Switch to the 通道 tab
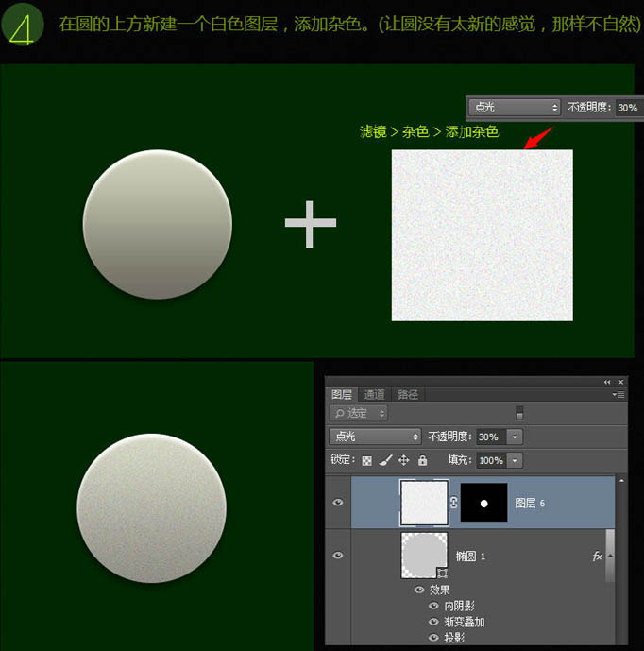Viewport: 644px width, 651px height. (x=375, y=395)
